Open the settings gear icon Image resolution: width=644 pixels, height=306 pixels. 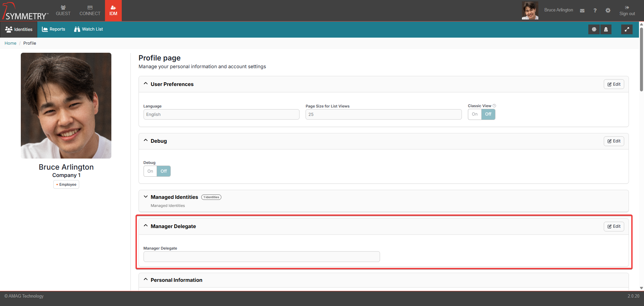608,11
